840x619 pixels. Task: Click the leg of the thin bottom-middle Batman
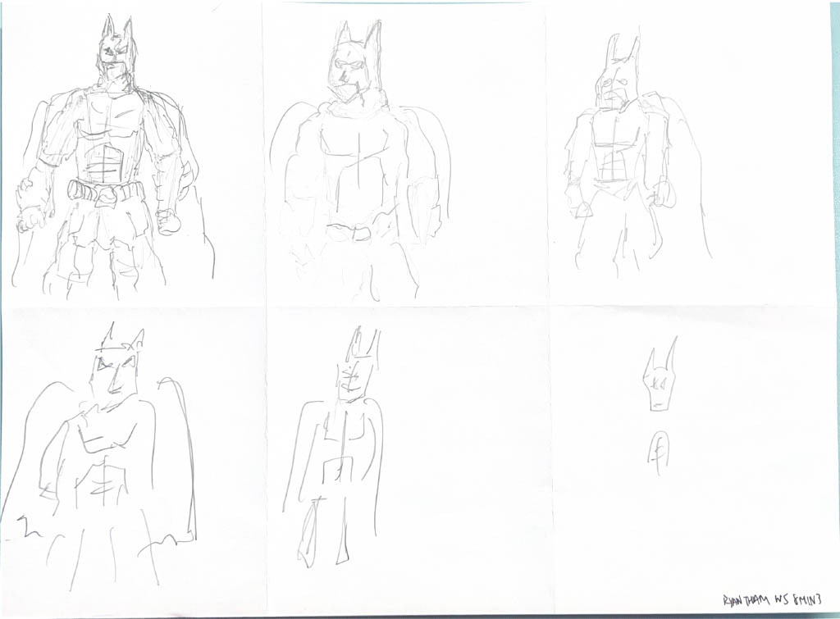[x=312, y=533]
